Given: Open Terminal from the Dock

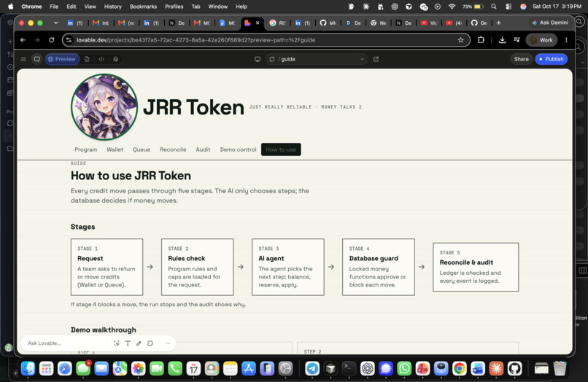Looking at the screenshot, I should (349, 368).
